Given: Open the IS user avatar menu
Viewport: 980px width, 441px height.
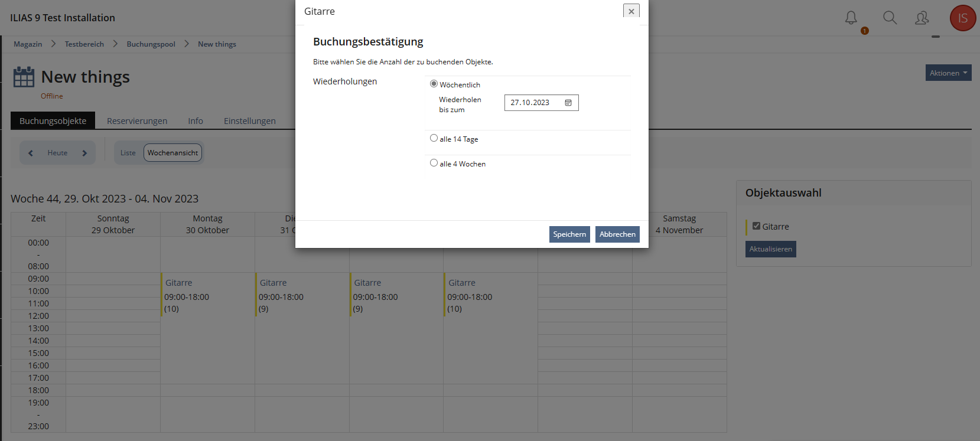Looking at the screenshot, I should pos(962,18).
